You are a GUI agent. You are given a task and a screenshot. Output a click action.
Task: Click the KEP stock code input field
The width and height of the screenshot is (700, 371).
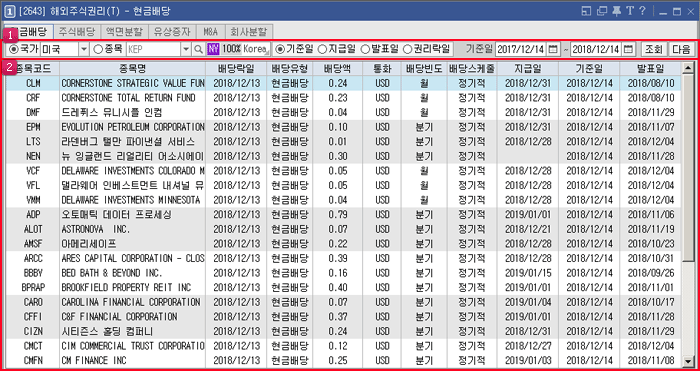154,49
